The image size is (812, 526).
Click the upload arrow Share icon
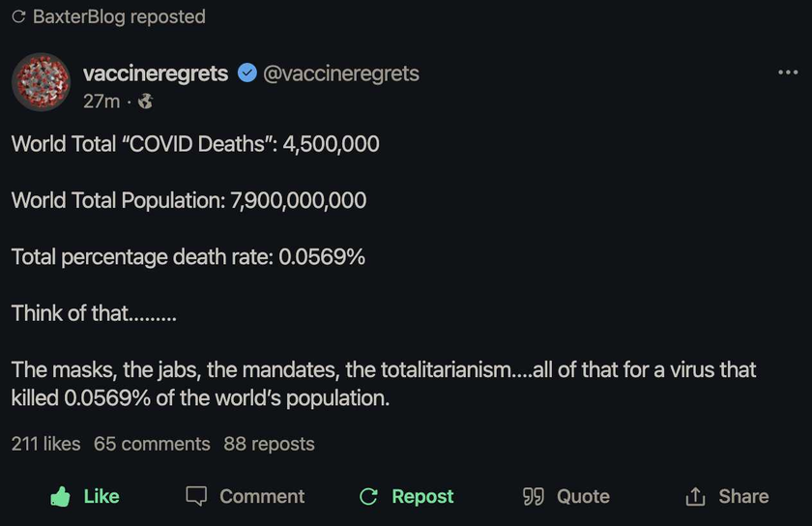pyautogui.click(x=695, y=496)
